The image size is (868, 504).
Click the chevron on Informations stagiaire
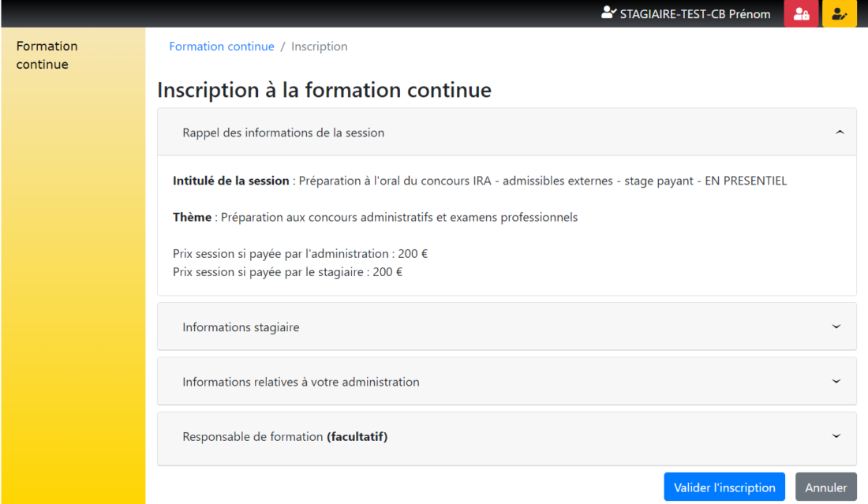pyautogui.click(x=836, y=326)
